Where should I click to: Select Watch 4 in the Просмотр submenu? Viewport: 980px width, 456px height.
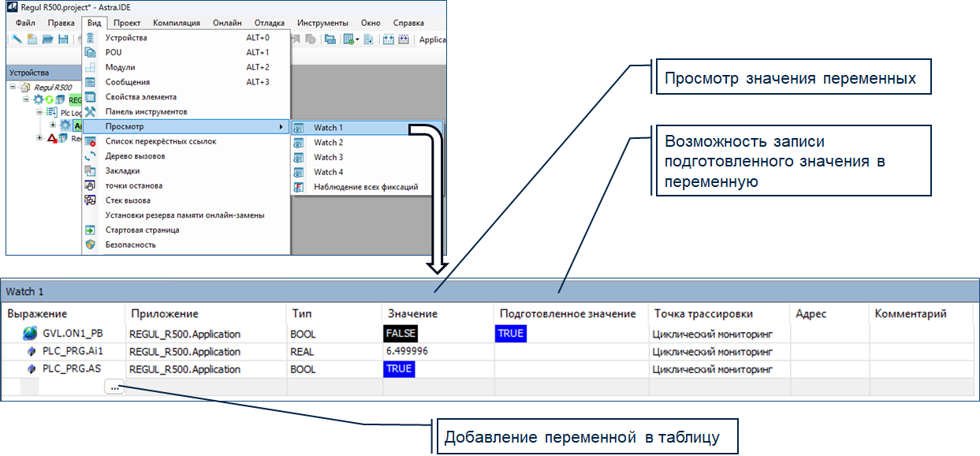point(328,172)
